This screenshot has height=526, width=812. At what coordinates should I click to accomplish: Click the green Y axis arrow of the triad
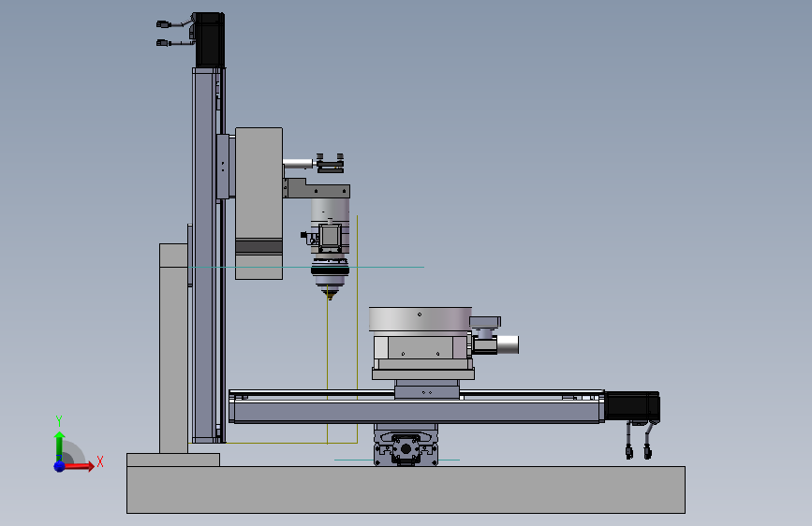click(59, 445)
